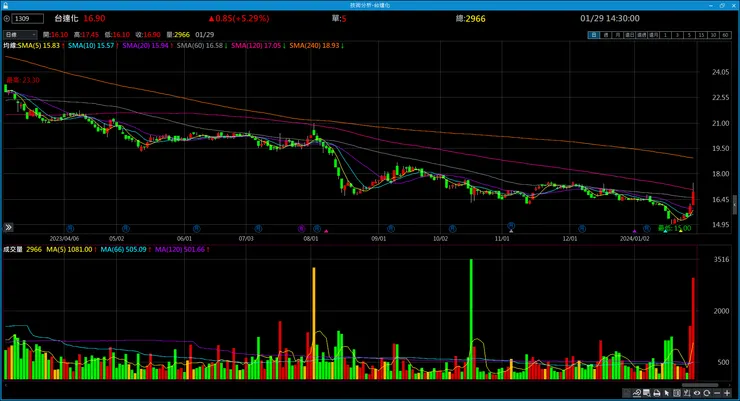Viewport: 740px width, 401px height.
Task: Select the 1-minute timeframe tab
Action: (x=665, y=35)
